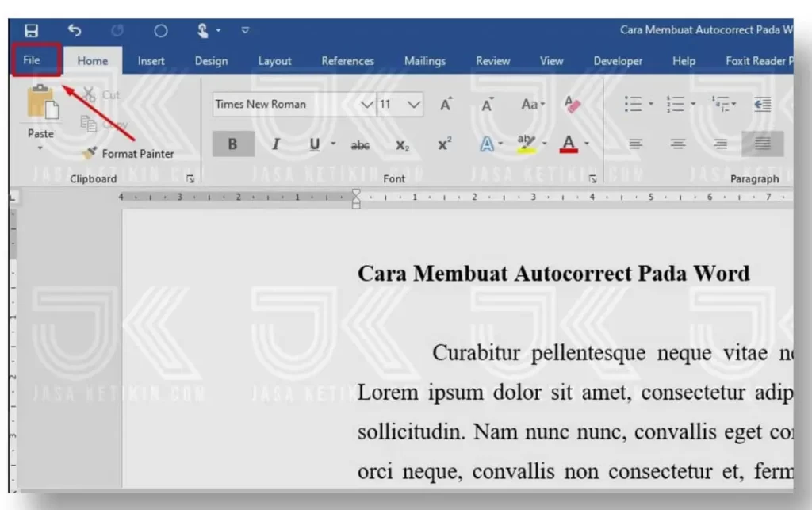Viewport: 812px width, 510px height.
Task: Increase font size with Grow Font icon
Action: (x=446, y=104)
